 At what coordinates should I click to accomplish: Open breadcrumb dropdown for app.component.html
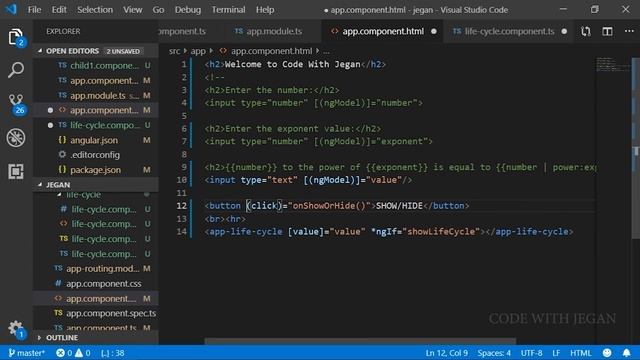[x=271, y=51]
